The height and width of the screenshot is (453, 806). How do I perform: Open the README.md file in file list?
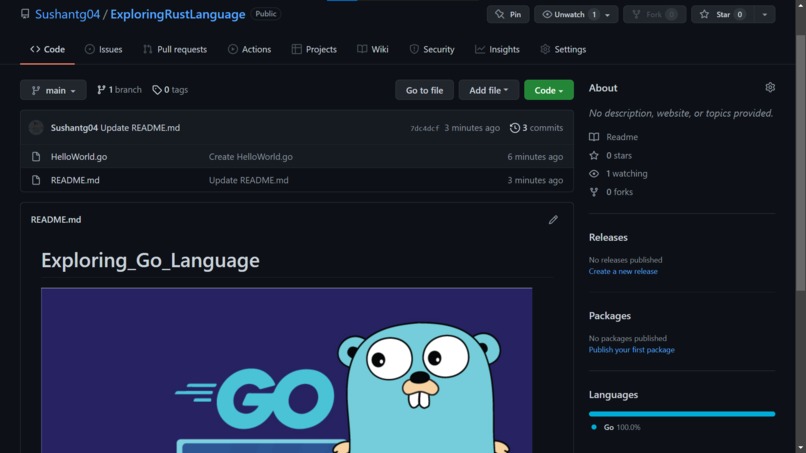[x=75, y=180]
